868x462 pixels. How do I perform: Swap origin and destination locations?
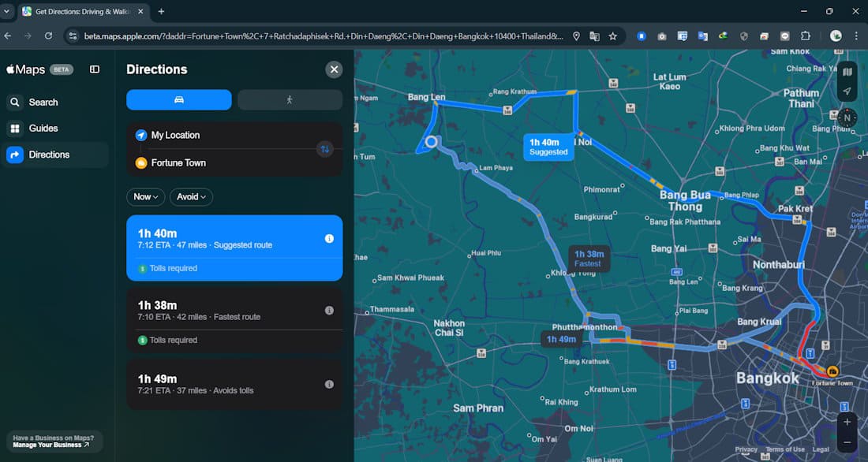tap(324, 149)
